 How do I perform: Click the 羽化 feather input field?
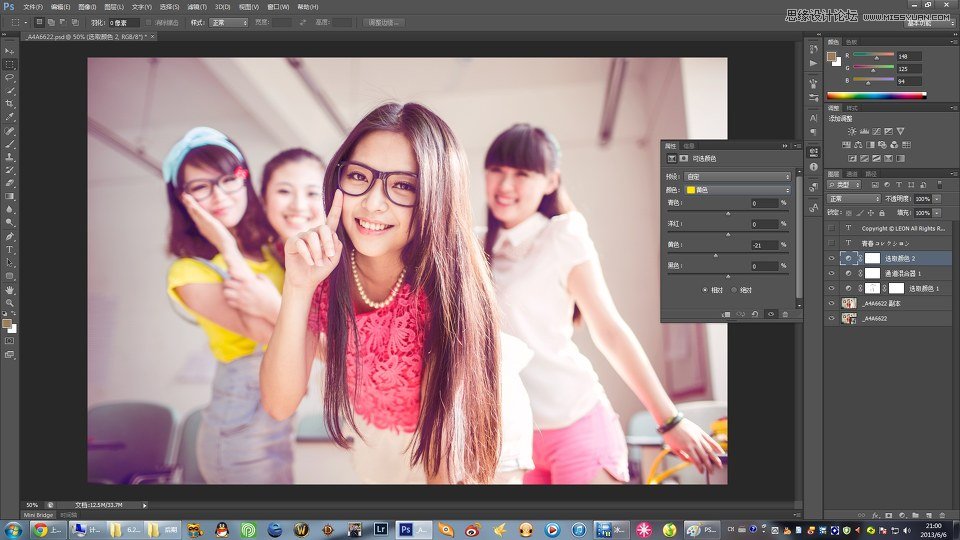pos(124,23)
